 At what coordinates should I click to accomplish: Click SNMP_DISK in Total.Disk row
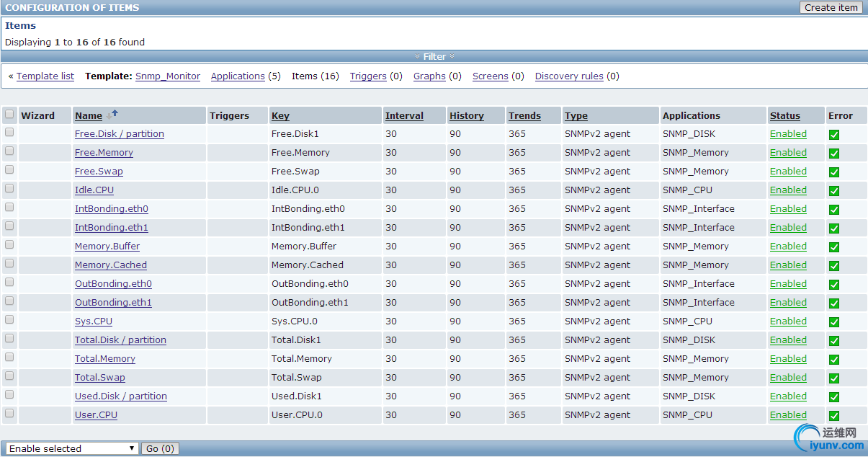(689, 340)
